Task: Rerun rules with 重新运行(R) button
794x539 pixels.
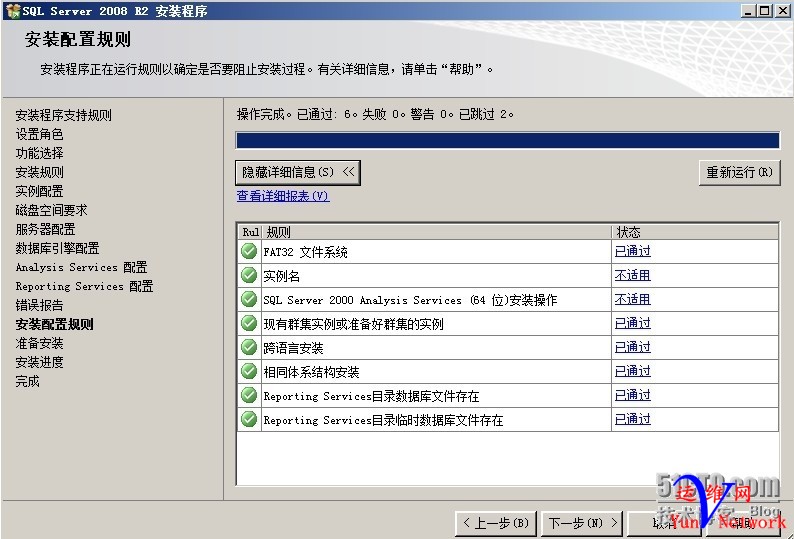Action: pyautogui.click(x=739, y=172)
